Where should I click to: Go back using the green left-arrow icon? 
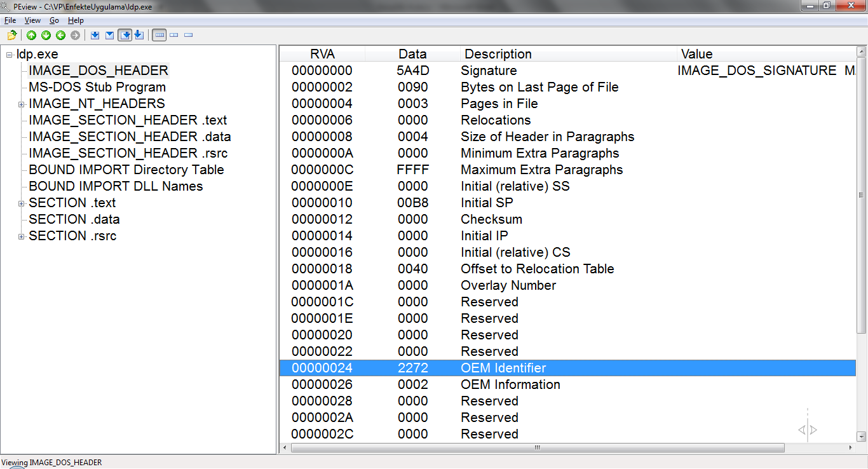point(59,35)
